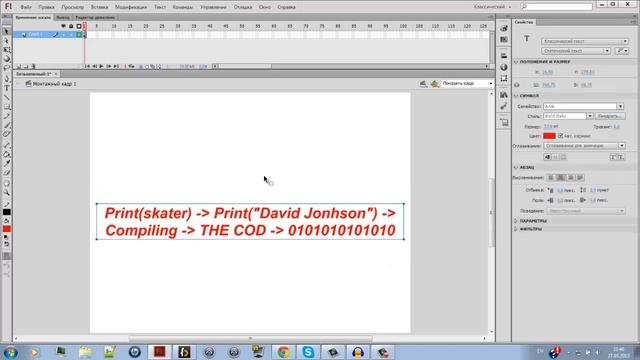Click the Swap Colors icon in toolbox

click(7, 244)
